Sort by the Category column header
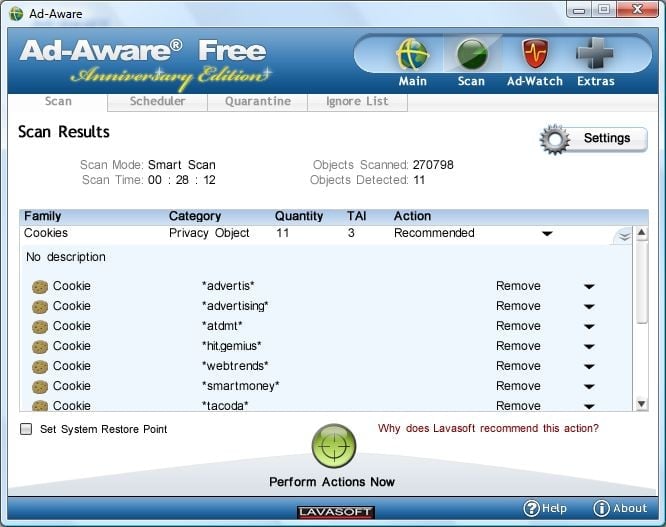 click(x=195, y=216)
